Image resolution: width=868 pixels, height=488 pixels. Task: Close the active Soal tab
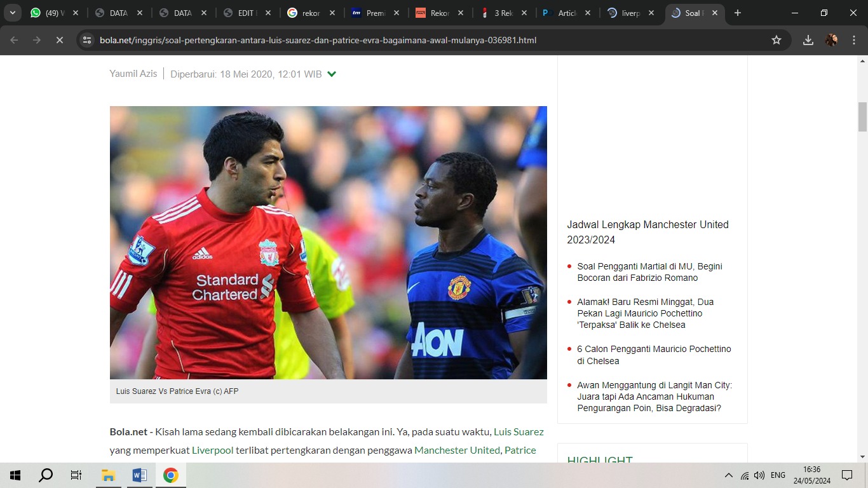(715, 13)
